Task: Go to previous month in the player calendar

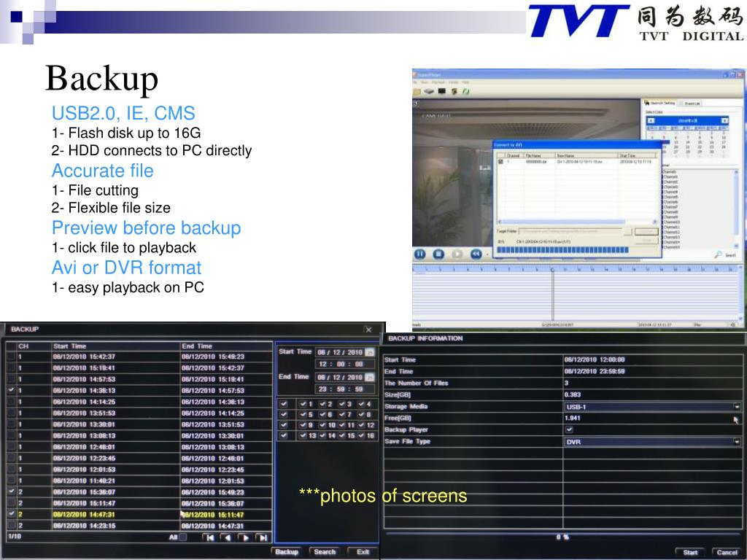Action: click(x=651, y=121)
